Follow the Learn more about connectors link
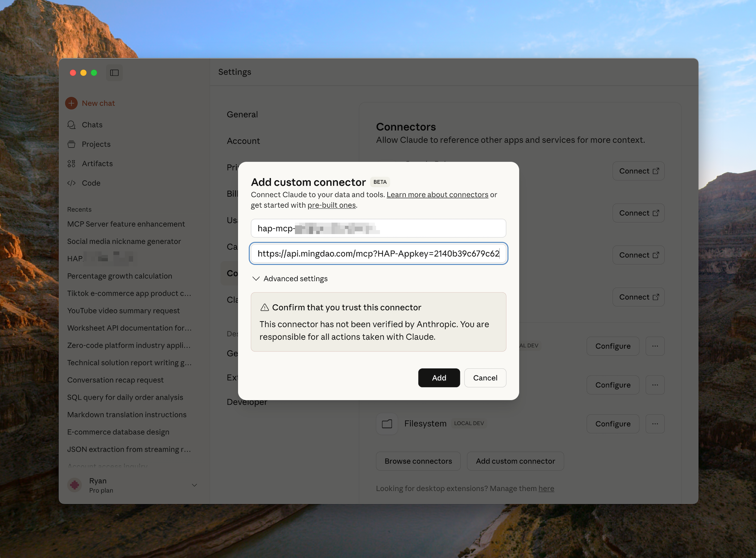This screenshot has height=558, width=756. point(437,195)
